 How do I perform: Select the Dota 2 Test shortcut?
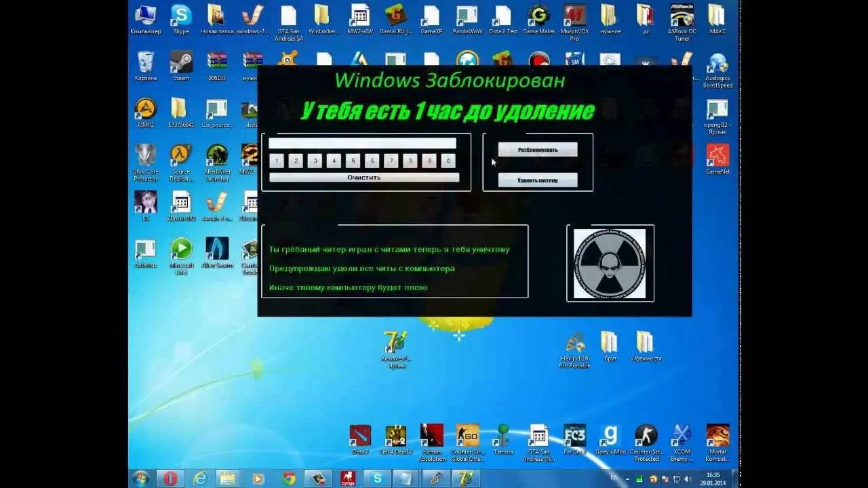(502, 20)
